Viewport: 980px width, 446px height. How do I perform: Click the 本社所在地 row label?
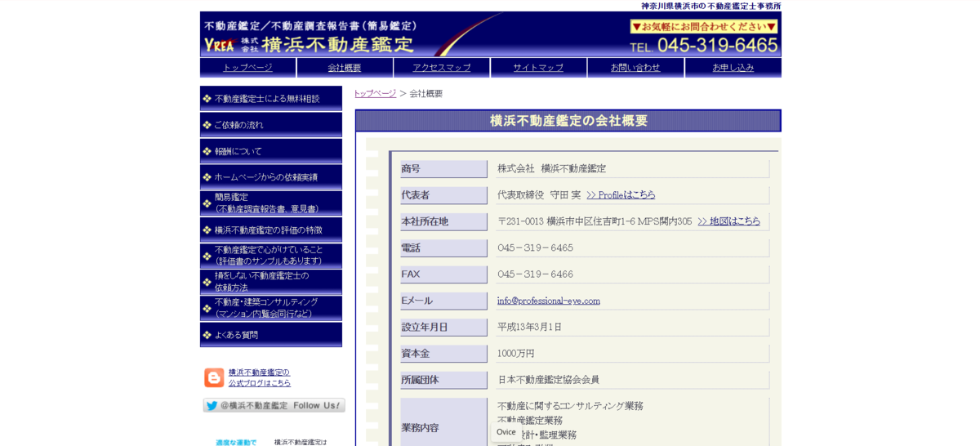(443, 221)
